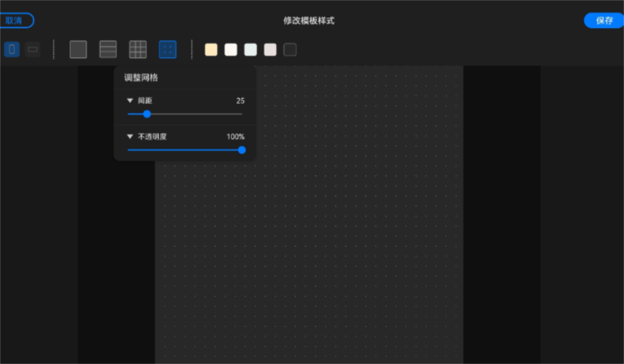Viewport: 624px width, 364px height.
Task: Click the 调整网格 panel title
Action: coord(141,77)
